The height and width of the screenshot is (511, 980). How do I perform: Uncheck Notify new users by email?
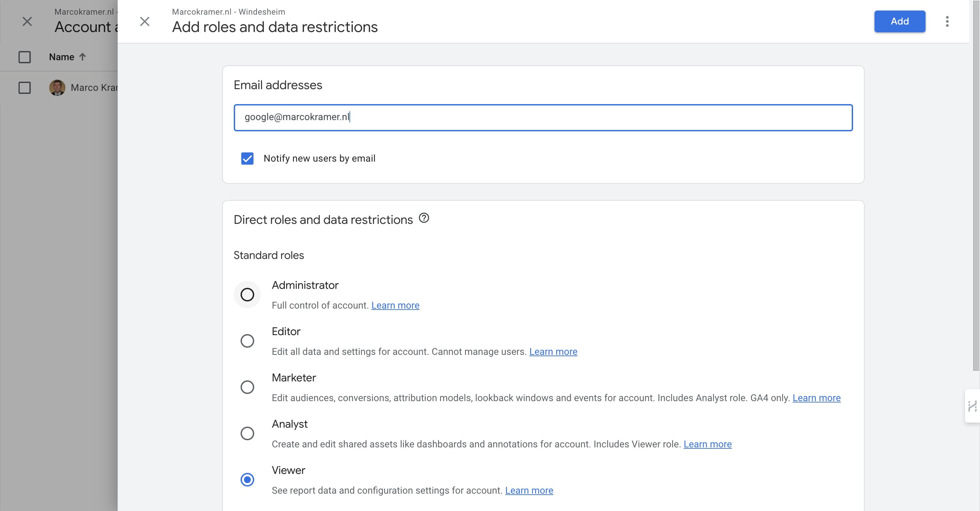247,158
